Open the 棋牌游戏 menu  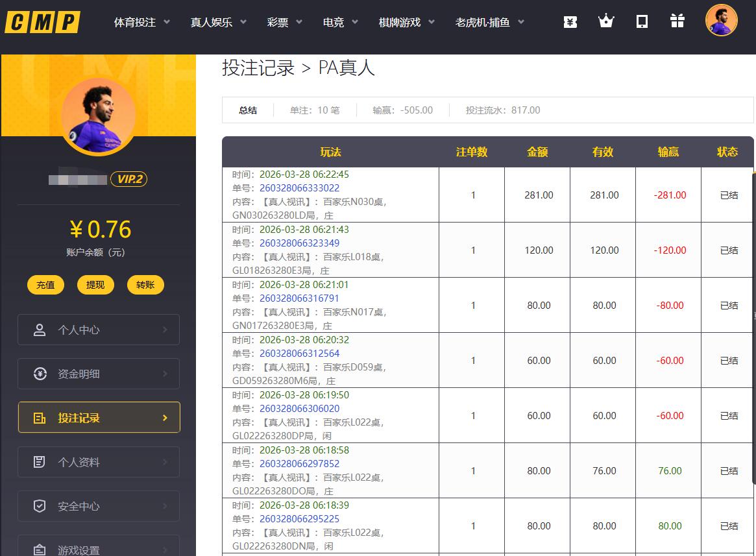click(x=406, y=22)
